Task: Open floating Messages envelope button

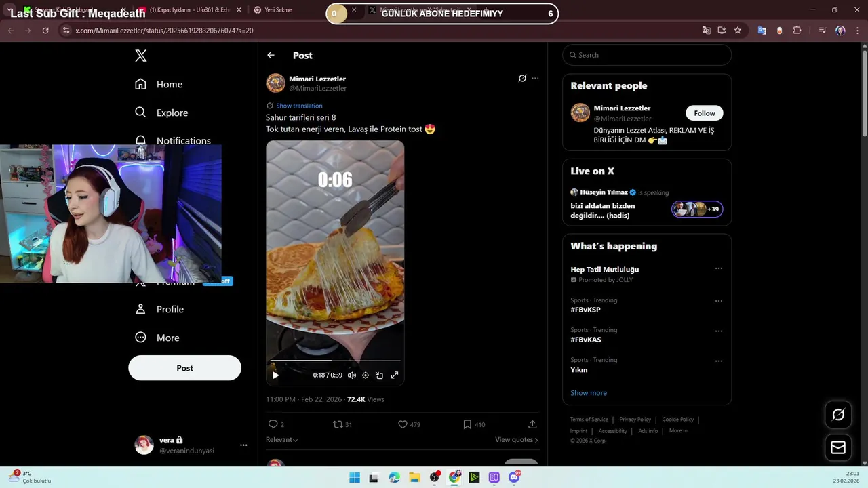Action: pyautogui.click(x=838, y=447)
